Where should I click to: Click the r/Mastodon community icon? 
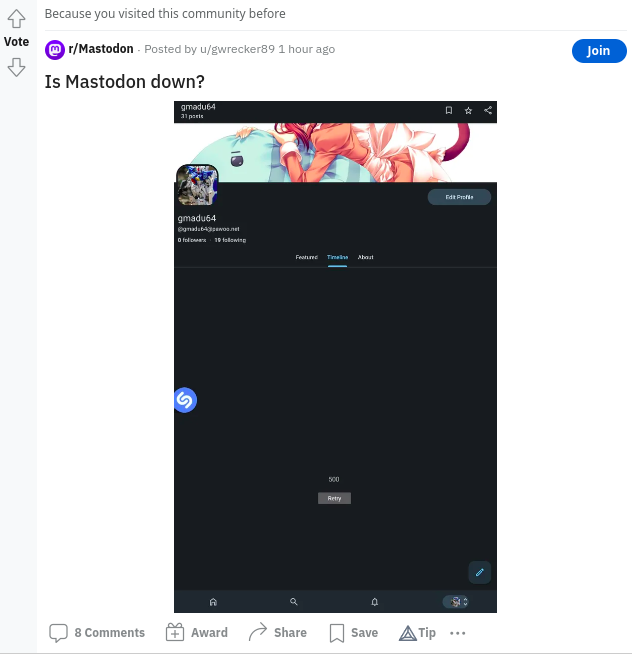pos(55,49)
